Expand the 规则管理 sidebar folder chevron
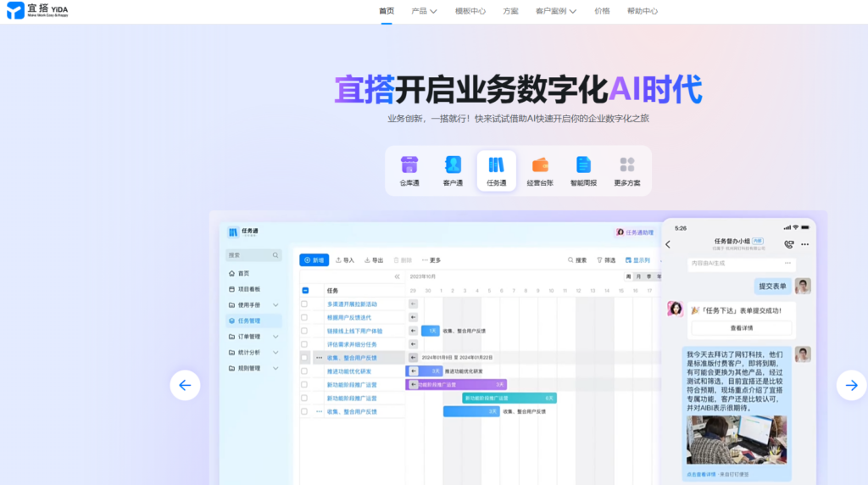 [275, 368]
